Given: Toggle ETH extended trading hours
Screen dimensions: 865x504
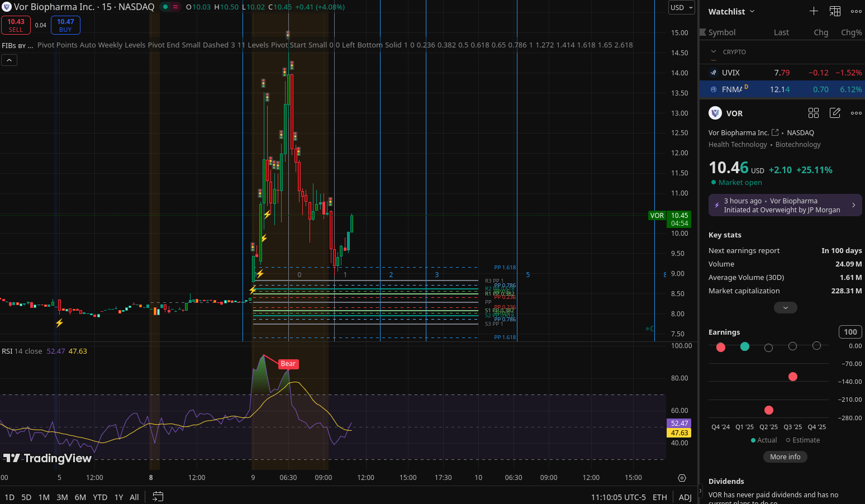Looking at the screenshot, I should [x=660, y=497].
